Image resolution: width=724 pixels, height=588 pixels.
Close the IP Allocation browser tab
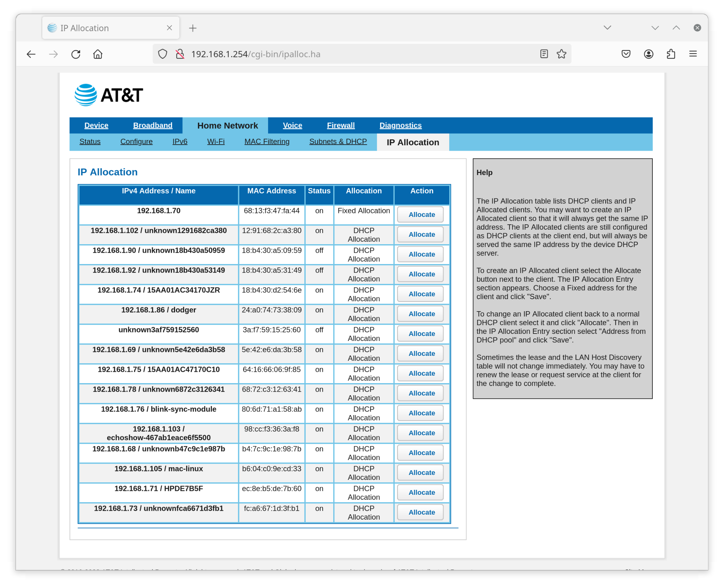pyautogui.click(x=169, y=28)
